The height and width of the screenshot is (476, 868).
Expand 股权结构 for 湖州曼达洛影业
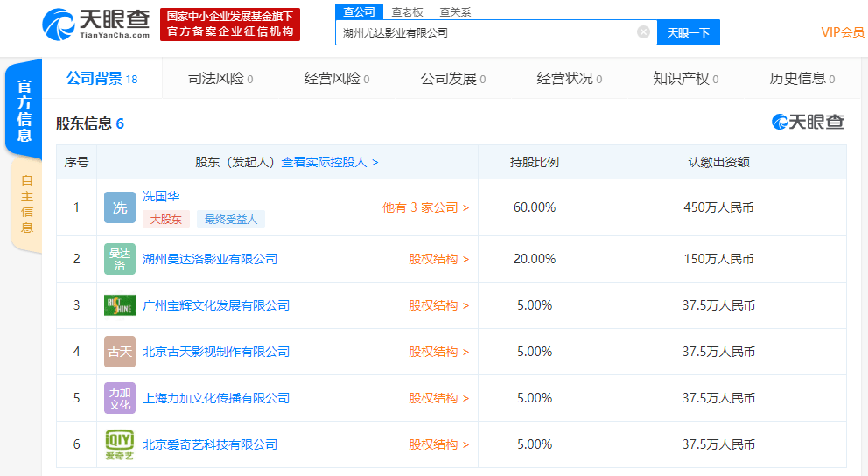pos(438,259)
